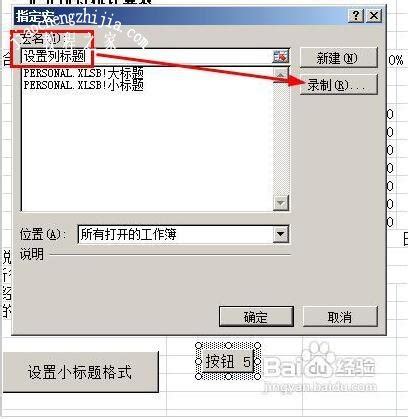Click the range selector icon in macro name field

[280, 57]
